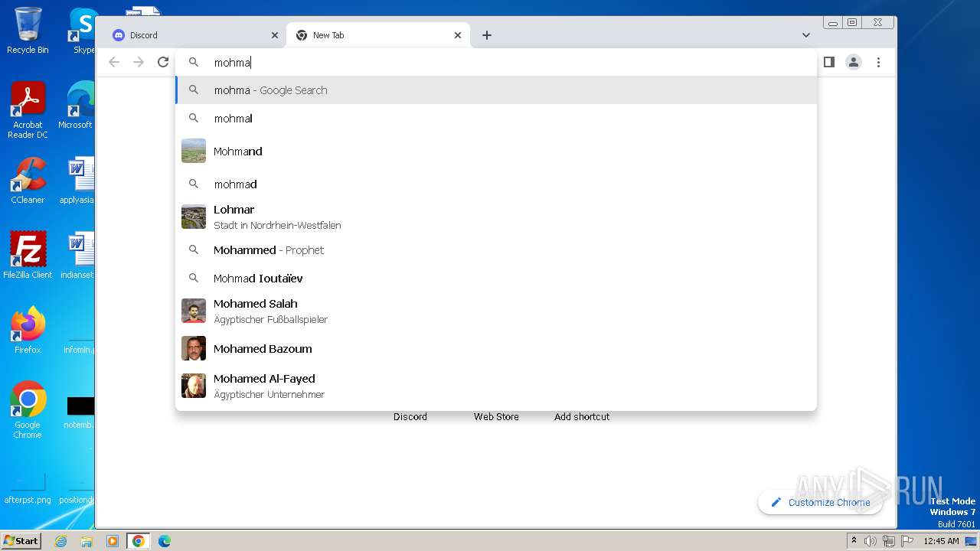The width and height of the screenshot is (980, 551).
Task: Open the Chrome profile avatar icon
Action: click(854, 62)
